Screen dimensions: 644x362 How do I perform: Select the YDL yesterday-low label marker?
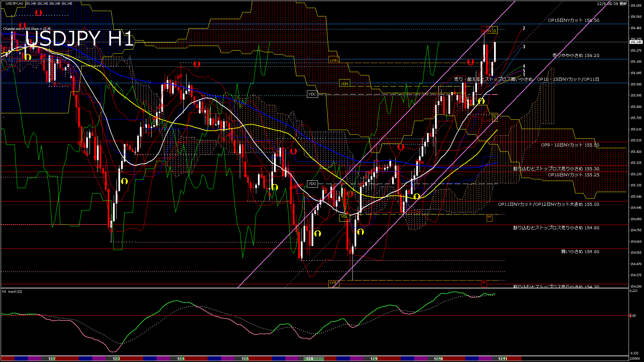click(345, 218)
